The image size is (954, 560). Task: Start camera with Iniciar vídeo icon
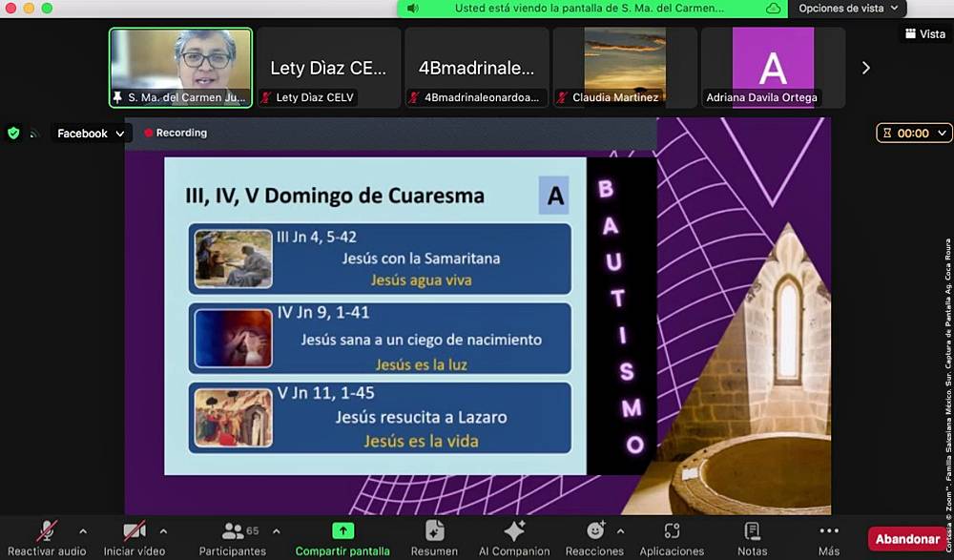tap(135, 530)
